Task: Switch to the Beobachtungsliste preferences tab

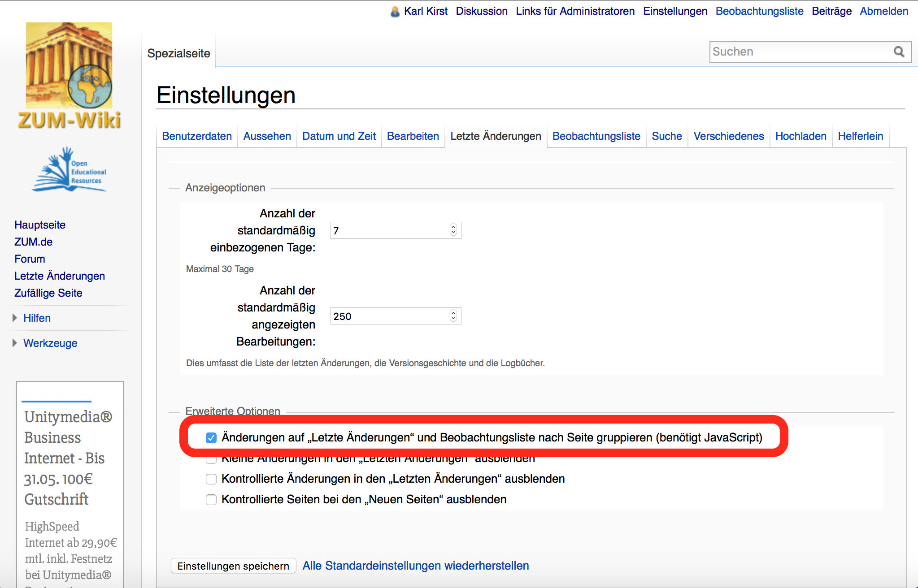Action: [x=596, y=136]
